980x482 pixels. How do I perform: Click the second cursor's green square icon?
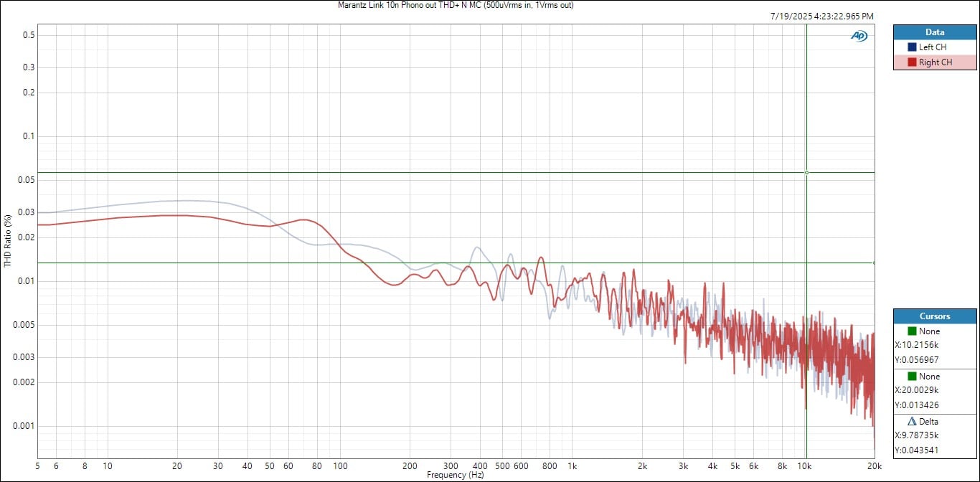[911, 377]
